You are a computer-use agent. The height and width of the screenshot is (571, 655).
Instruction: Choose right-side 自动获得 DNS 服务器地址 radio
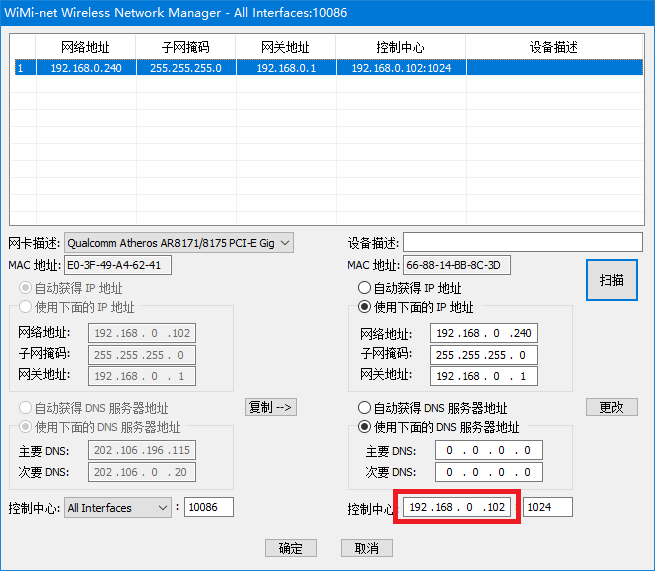[x=365, y=408]
